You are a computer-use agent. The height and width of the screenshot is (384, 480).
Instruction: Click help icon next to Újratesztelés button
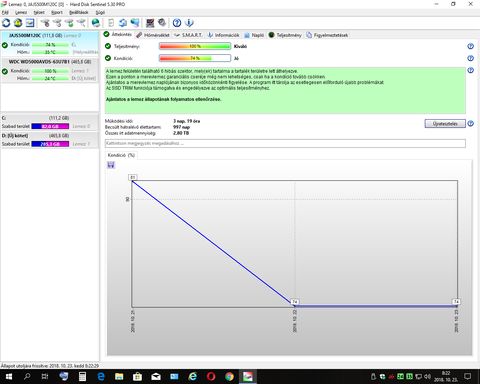(470, 124)
